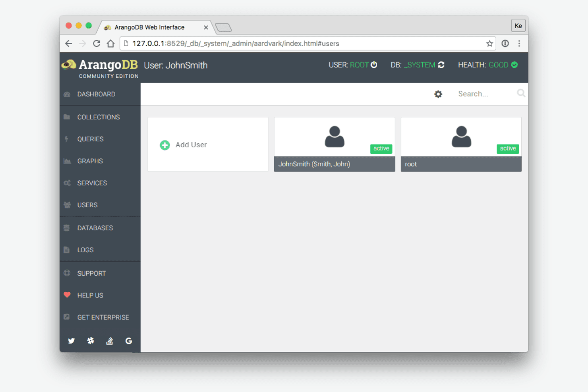View the Logs section
The height and width of the screenshot is (392, 588).
100,250
